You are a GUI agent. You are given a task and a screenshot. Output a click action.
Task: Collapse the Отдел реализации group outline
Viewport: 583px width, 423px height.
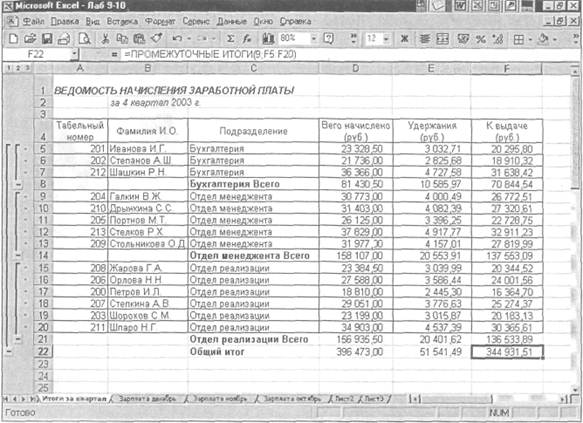[x=18, y=339]
